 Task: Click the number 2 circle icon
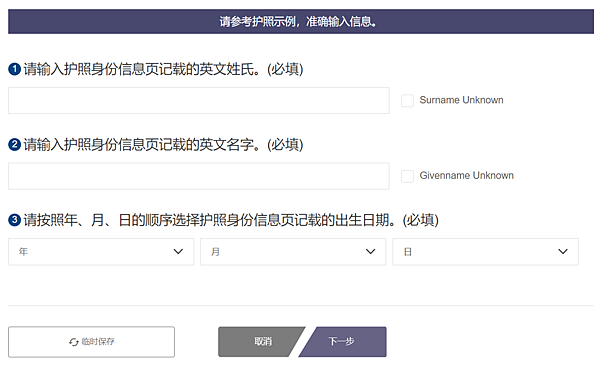pos(15,145)
